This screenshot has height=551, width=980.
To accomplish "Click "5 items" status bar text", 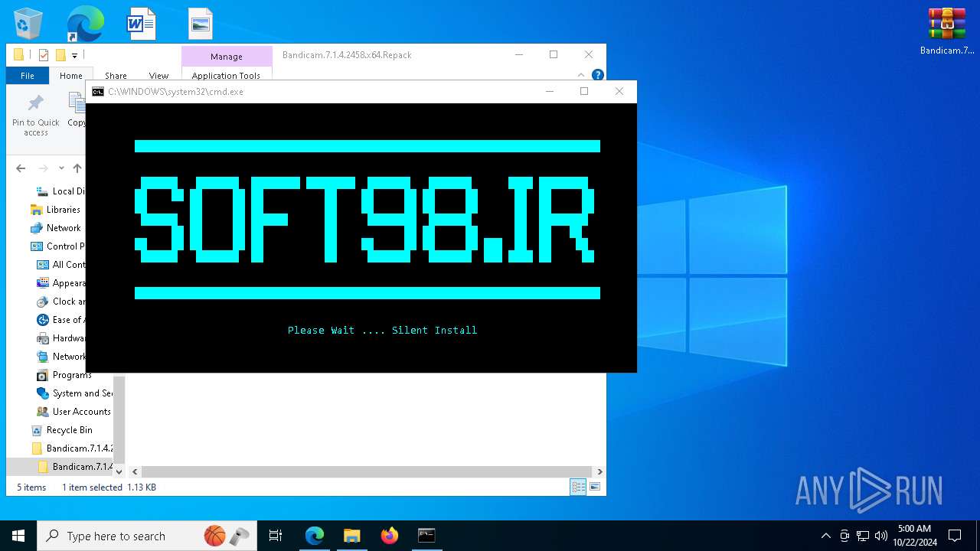I will (31, 487).
